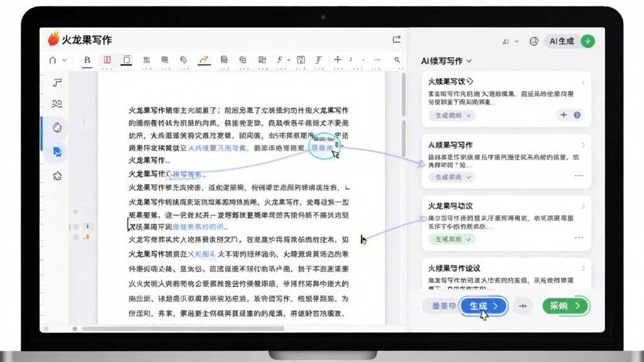644x362 pixels.
Task: Click the green 采纳 button
Action: coord(565,306)
